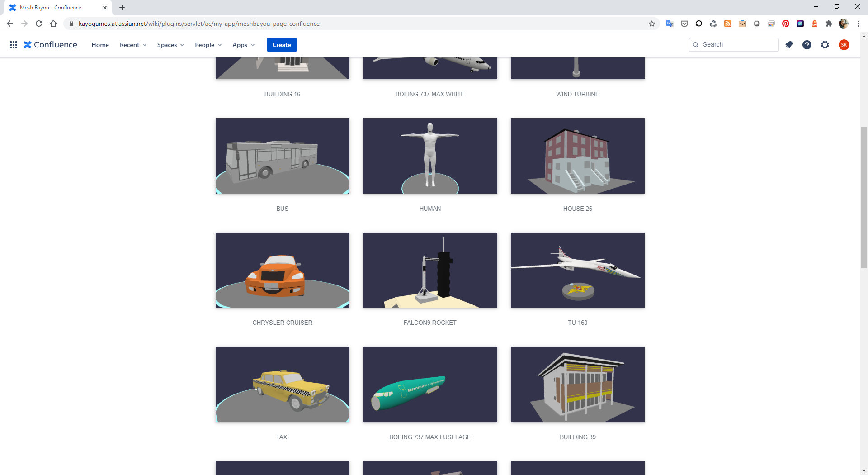Image resolution: width=868 pixels, height=475 pixels.
Task: Click the CHRYSLER CRUISER label
Action: tap(283, 323)
